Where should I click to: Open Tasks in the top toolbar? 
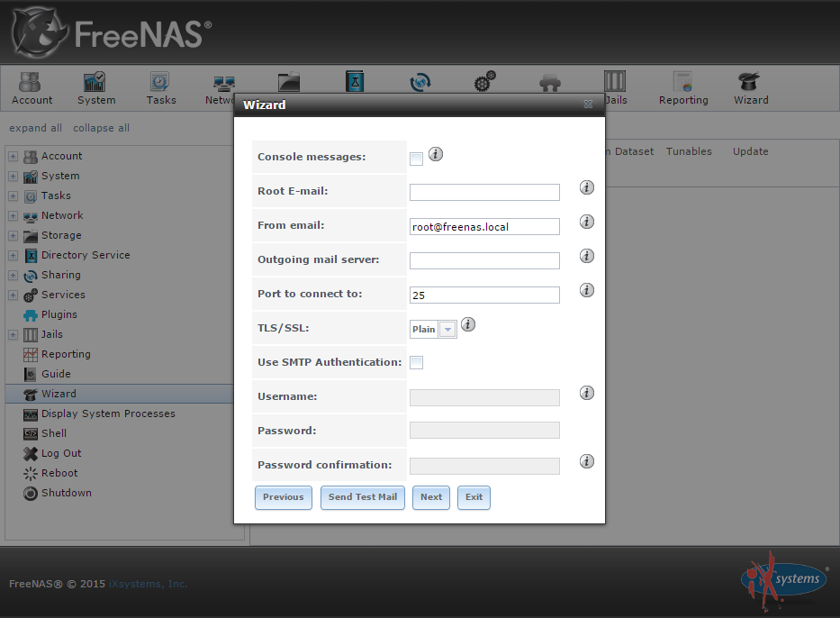pyautogui.click(x=161, y=88)
